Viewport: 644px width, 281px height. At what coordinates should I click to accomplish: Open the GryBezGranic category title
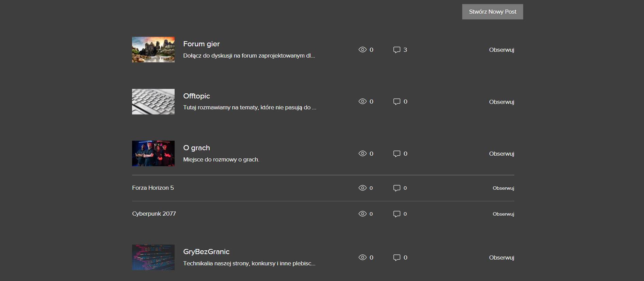[x=206, y=252]
